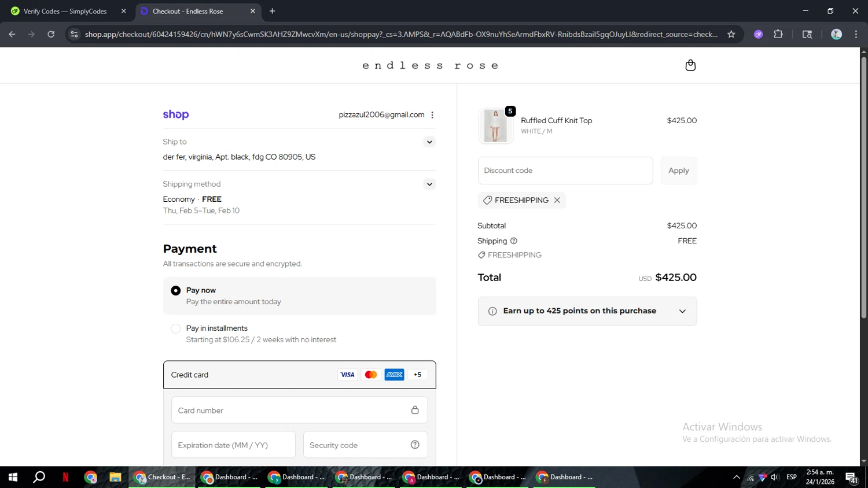Click the endless rose store logo
Image resolution: width=868 pixels, height=488 pixels.
[431, 65]
